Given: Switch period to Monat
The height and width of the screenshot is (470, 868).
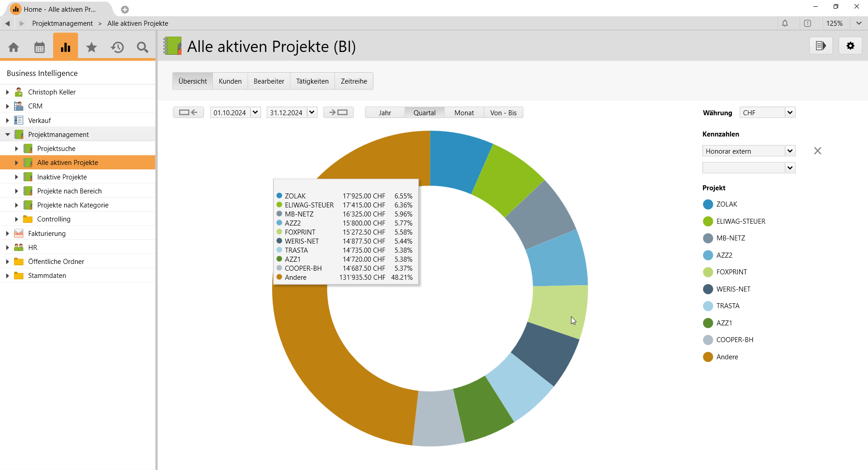Looking at the screenshot, I should pos(464,113).
